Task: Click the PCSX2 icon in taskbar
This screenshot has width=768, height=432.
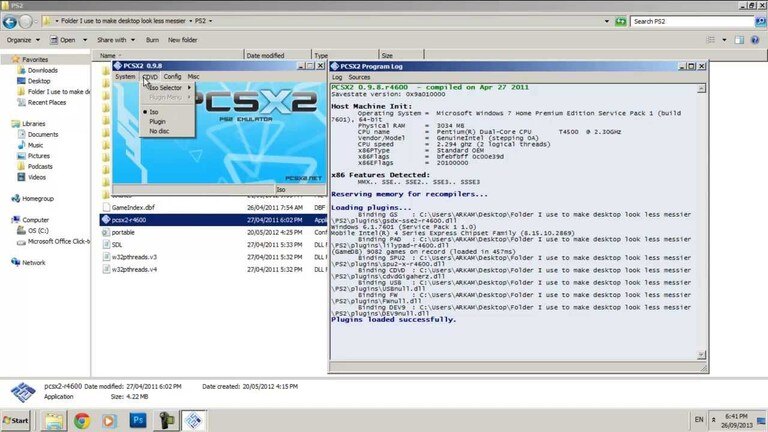Action: 194,420
